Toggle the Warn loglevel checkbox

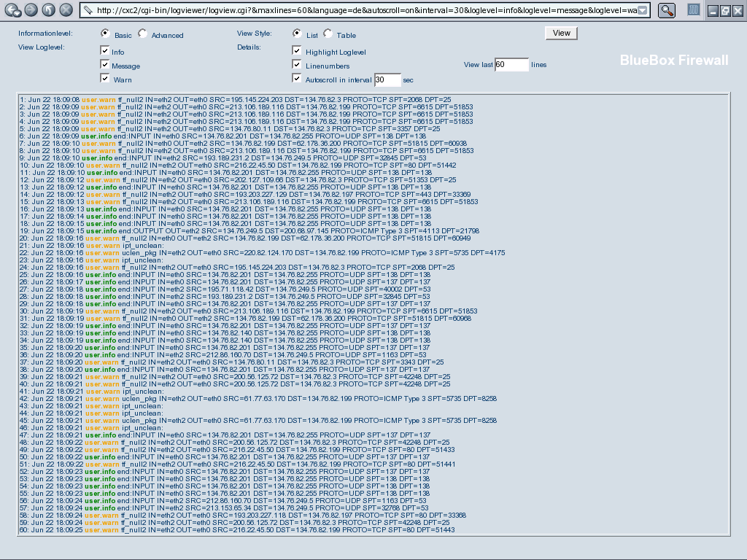pyautogui.click(x=106, y=78)
